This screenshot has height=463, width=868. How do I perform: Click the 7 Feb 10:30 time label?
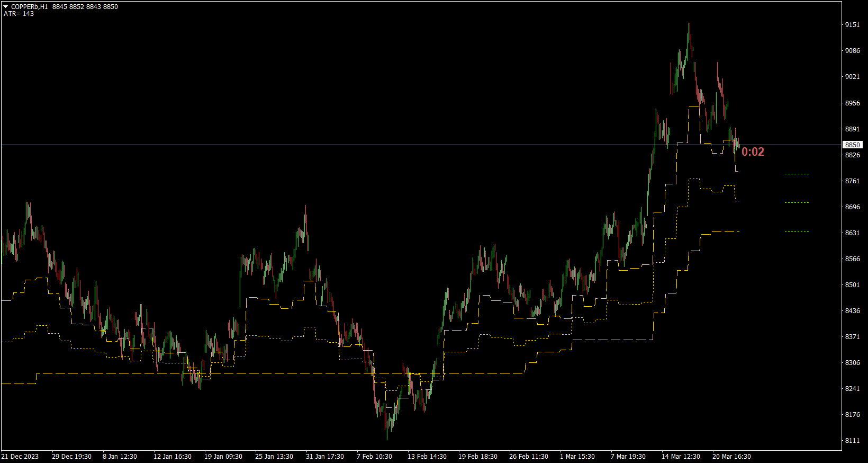(375, 457)
